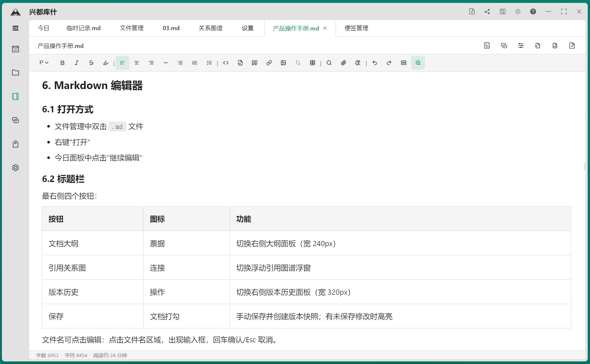The height and width of the screenshot is (364, 590).
Task: Redo the last edit
Action: pyautogui.click(x=389, y=63)
